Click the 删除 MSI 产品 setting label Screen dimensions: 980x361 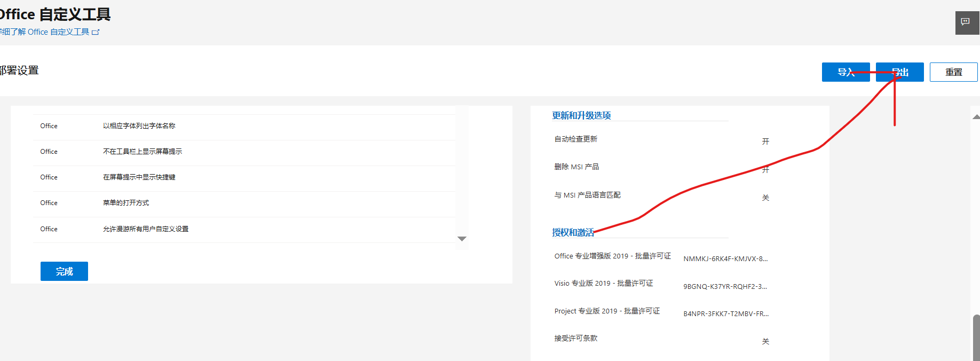(576, 167)
